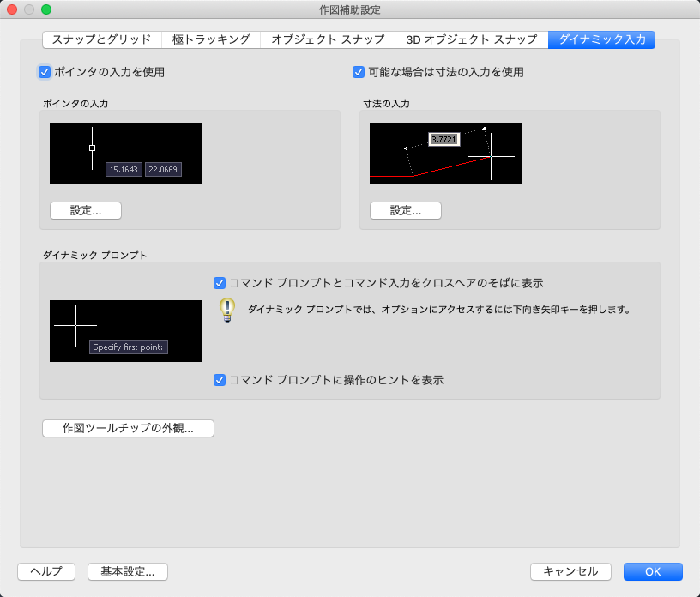Screen dimensions: 700x597
Task: Go to 3D オブジェクト スナップ tab
Action: (x=472, y=39)
